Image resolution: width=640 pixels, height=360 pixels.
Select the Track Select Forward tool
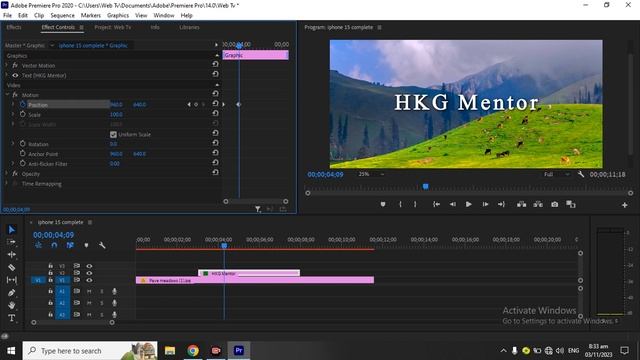(11, 242)
